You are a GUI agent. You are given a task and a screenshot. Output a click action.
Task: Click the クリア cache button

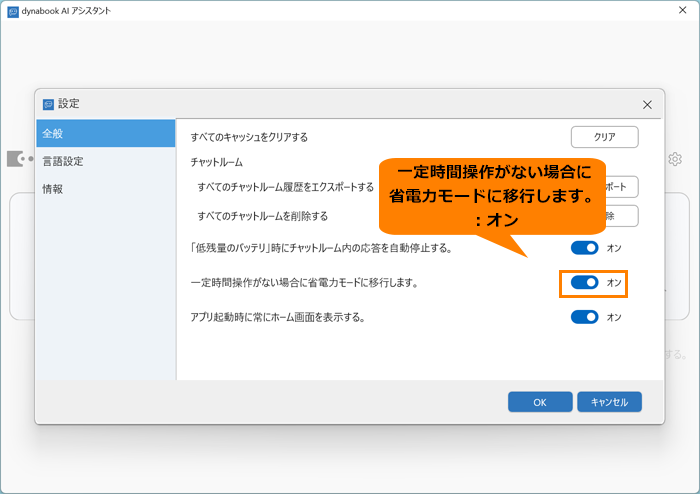point(604,137)
